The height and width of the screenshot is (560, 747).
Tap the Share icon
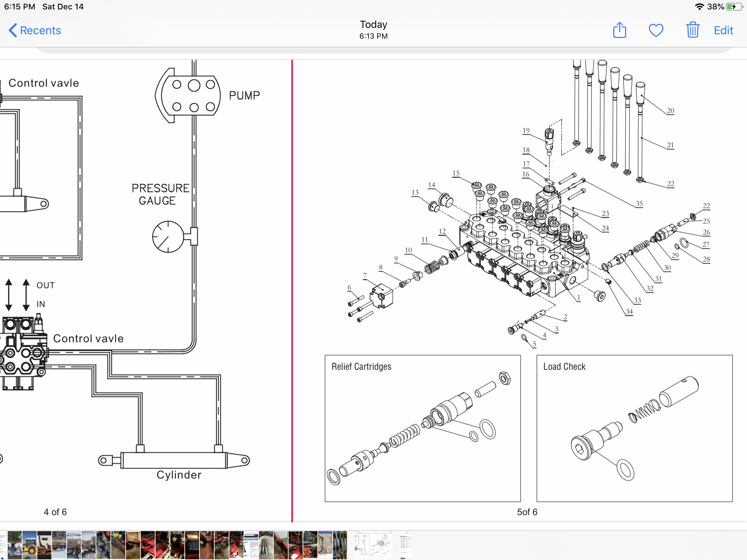pyautogui.click(x=619, y=30)
